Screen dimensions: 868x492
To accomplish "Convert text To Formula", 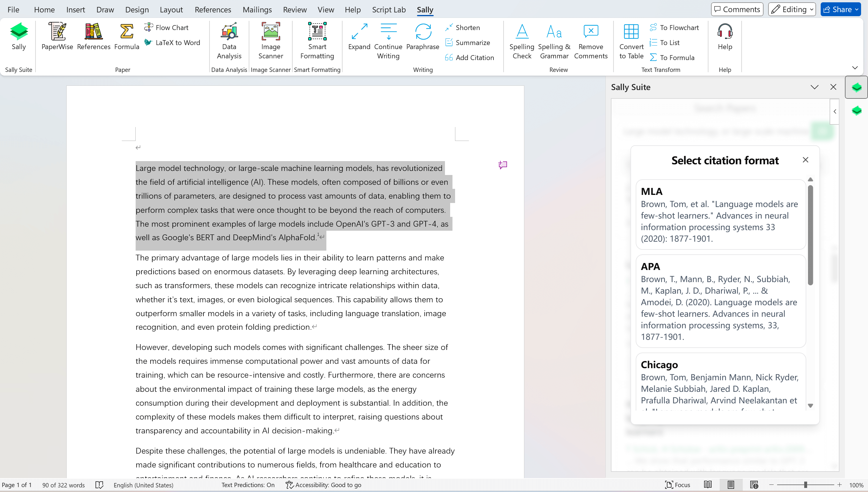I will (672, 57).
